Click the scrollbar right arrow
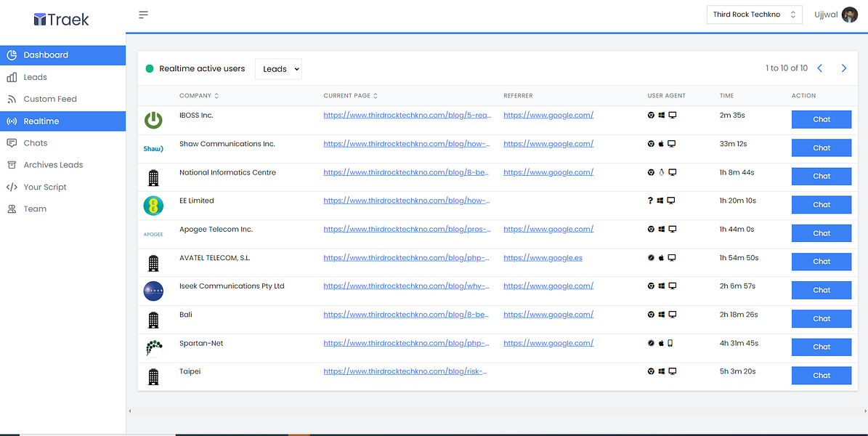This screenshot has width=868, height=436. click(864, 411)
